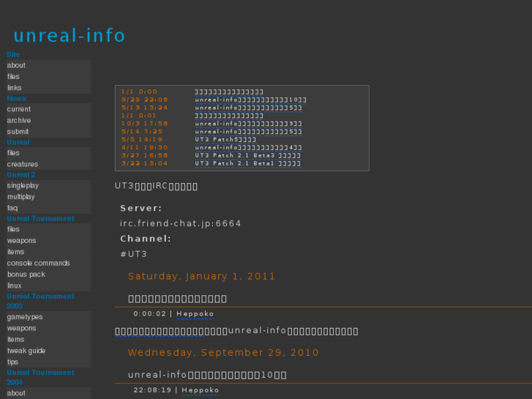Screen dimensions: 532x399
Task: Open the linux page
Action: click(48, 286)
